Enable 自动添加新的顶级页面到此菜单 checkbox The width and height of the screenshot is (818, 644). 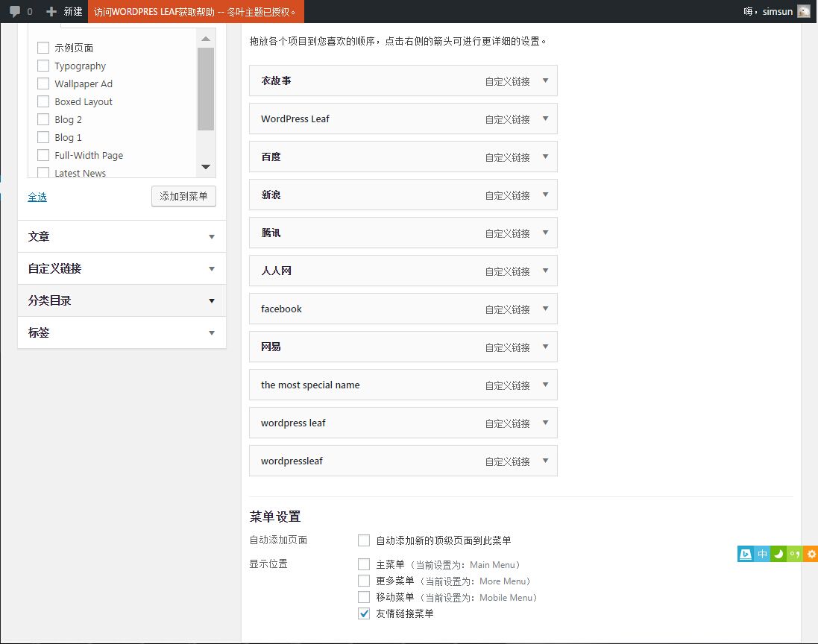(364, 540)
